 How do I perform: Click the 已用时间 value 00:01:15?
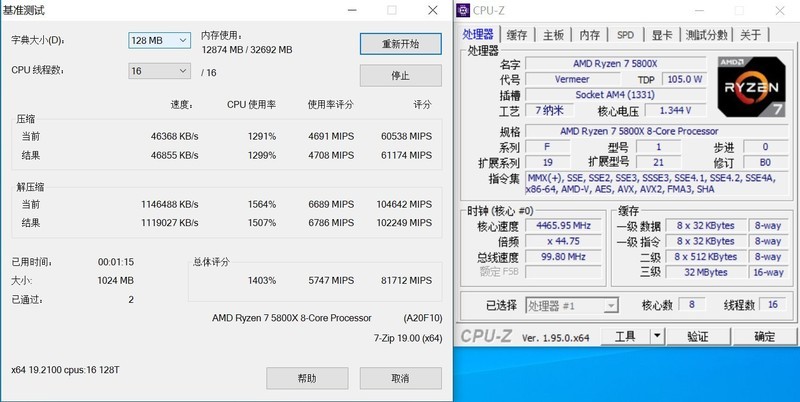click(116, 262)
